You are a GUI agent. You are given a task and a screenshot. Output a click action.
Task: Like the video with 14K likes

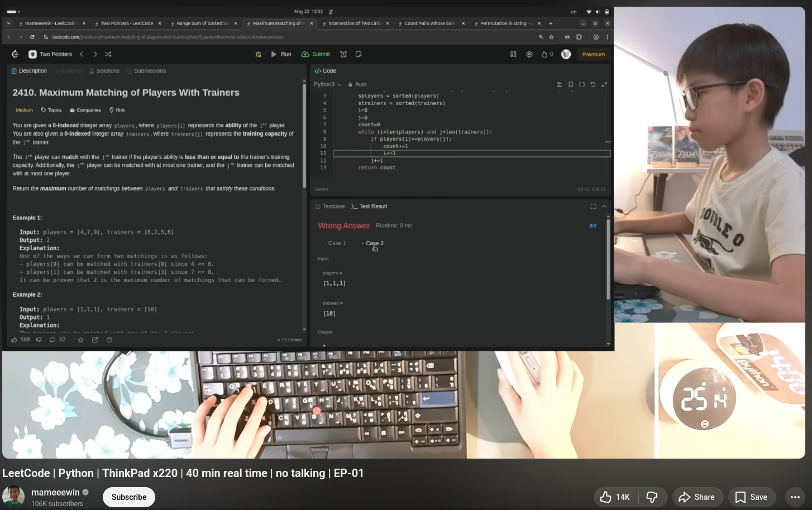click(x=615, y=497)
